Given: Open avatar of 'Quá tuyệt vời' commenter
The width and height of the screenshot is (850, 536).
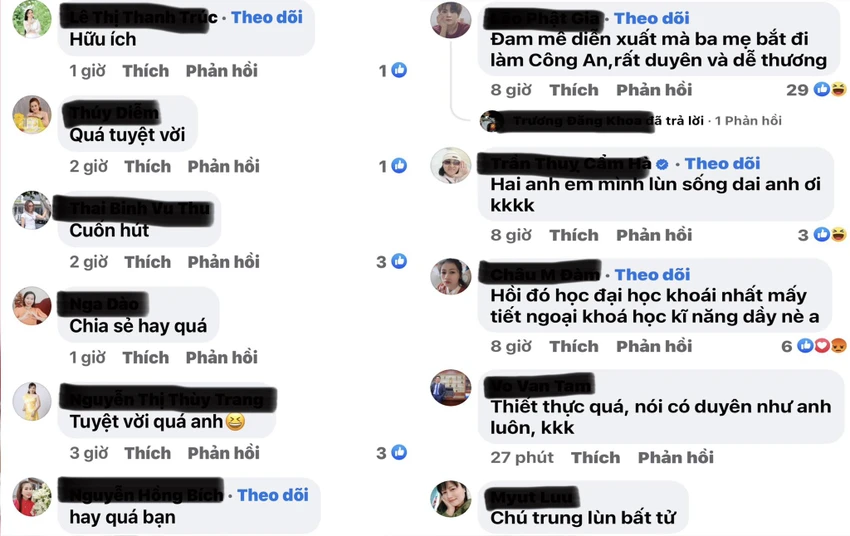Looking at the screenshot, I should click(31, 115).
